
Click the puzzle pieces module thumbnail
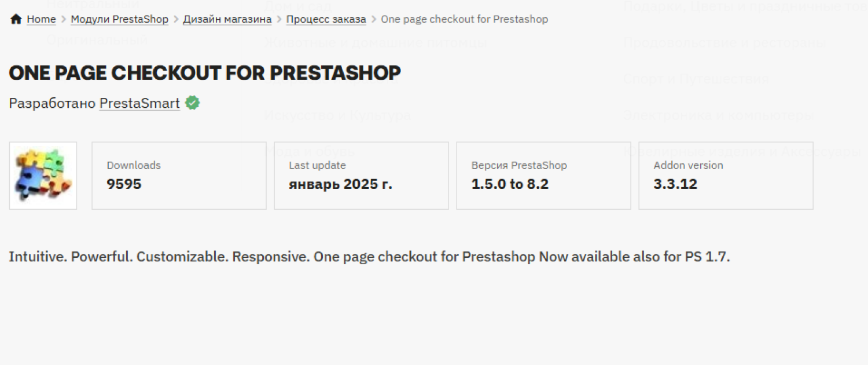point(43,176)
